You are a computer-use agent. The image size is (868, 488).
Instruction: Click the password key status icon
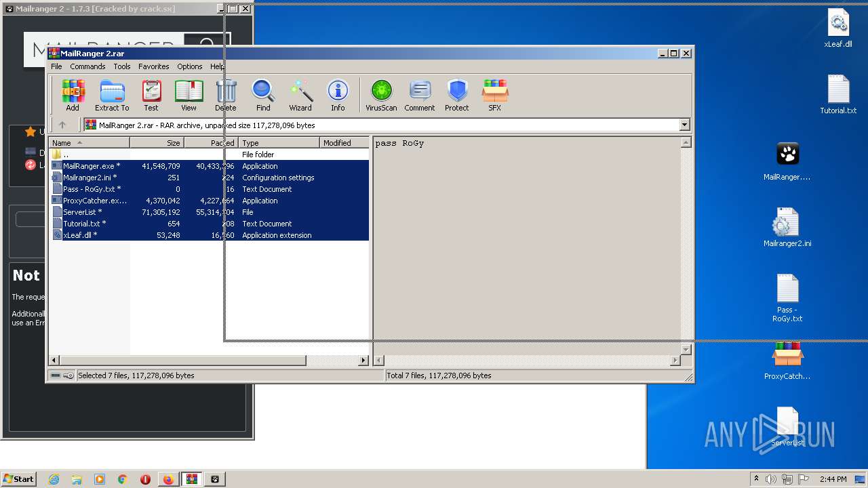click(x=68, y=375)
